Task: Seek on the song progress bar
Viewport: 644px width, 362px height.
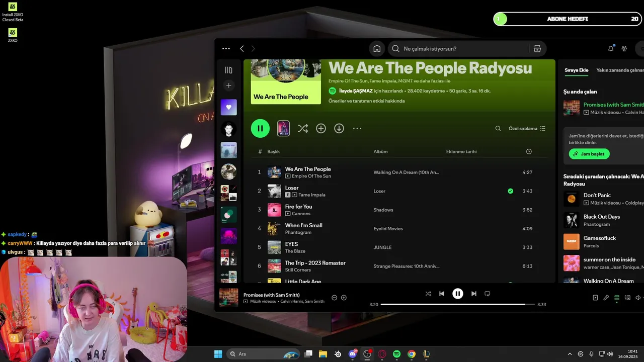Action: click(457, 304)
